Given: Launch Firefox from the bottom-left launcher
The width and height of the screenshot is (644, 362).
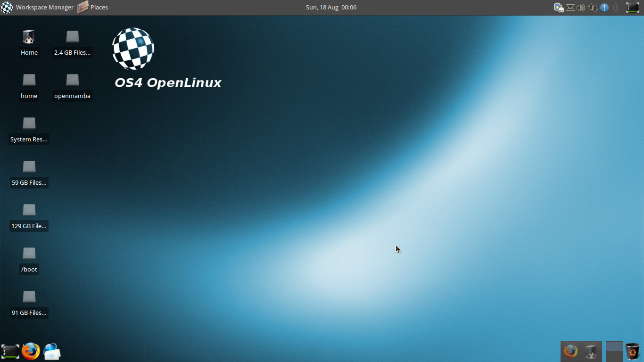Looking at the screenshot, I should (x=31, y=351).
